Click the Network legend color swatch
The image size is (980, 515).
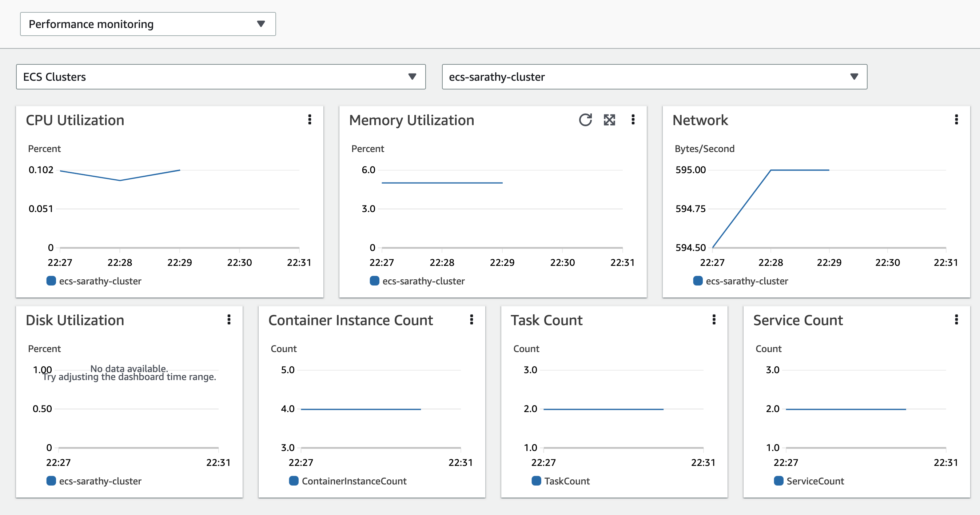click(x=698, y=281)
